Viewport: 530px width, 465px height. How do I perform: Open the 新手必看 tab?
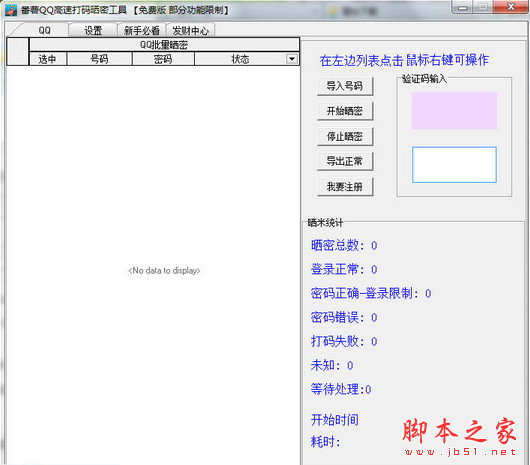(142, 31)
